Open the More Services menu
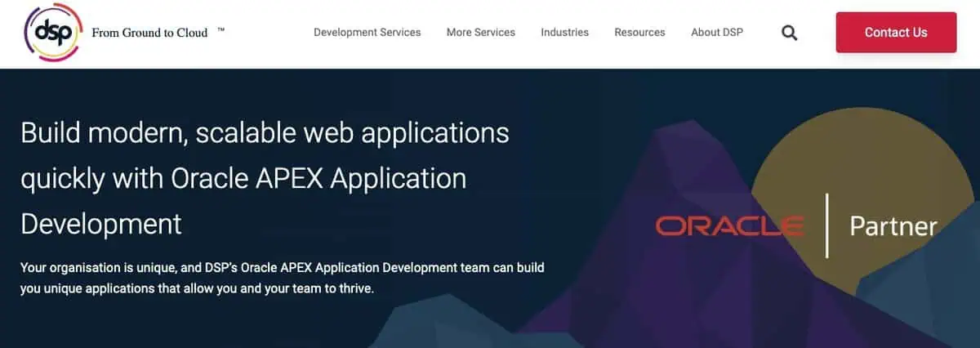Screen dimensions: 980x348 pos(481,33)
